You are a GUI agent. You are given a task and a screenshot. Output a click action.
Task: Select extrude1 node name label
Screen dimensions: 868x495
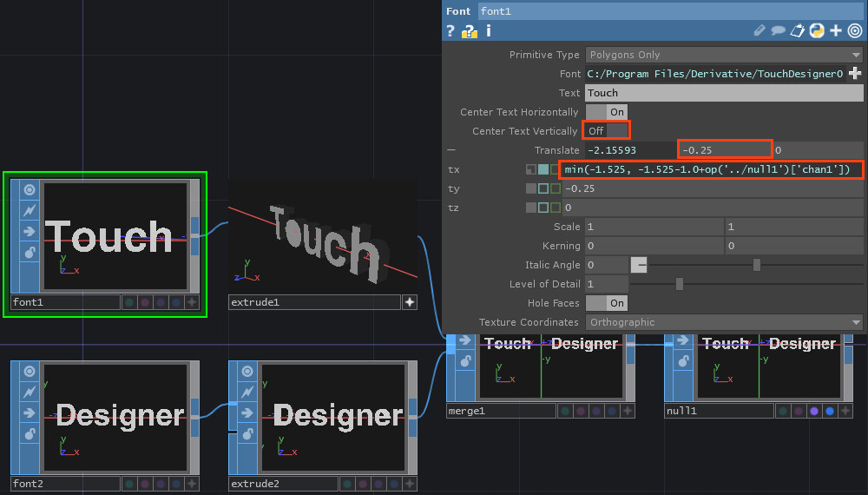point(314,301)
